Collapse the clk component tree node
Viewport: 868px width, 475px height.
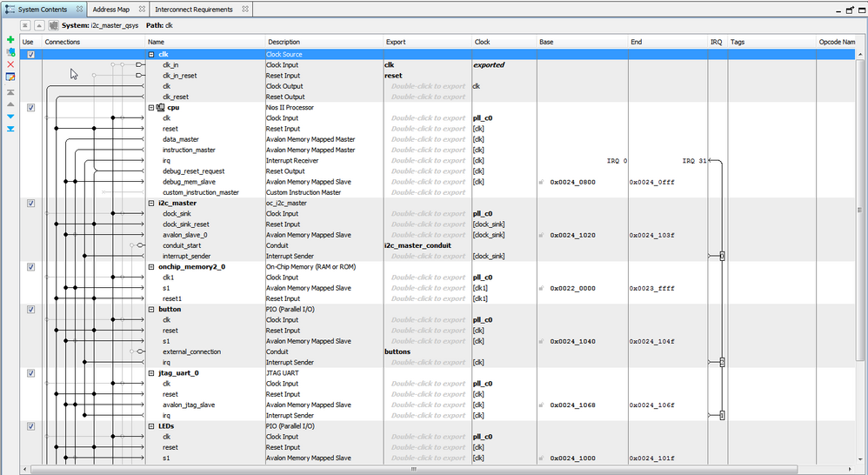[x=151, y=54]
